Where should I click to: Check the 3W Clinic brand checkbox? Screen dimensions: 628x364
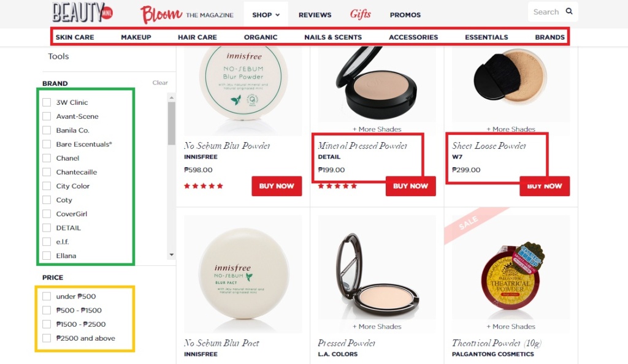point(47,102)
